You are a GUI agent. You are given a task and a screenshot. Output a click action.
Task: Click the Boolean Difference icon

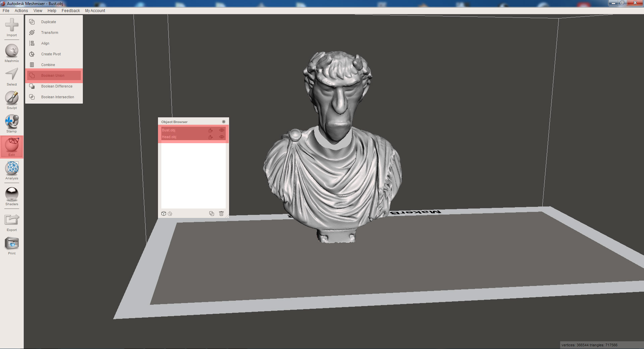tap(32, 86)
